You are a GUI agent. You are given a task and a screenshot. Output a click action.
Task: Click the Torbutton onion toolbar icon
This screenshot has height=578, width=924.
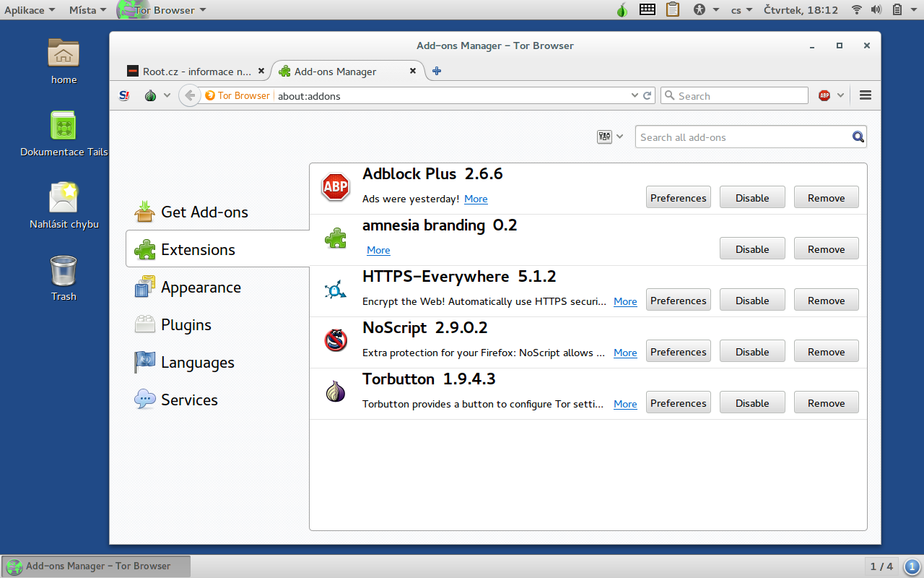coord(150,95)
